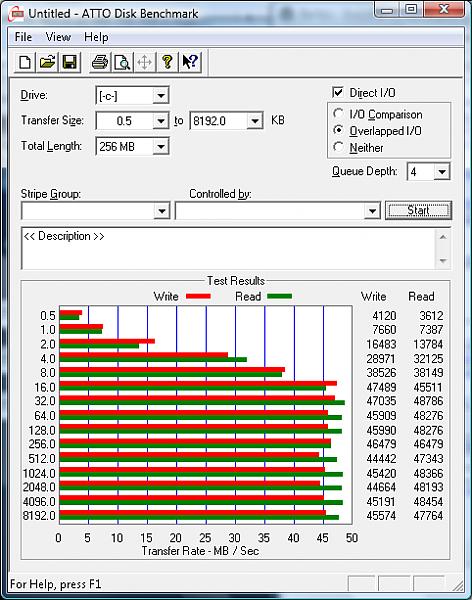Image resolution: width=472 pixels, height=600 pixels.
Task: Click the Description scrollbar down arrow
Action: point(443,261)
